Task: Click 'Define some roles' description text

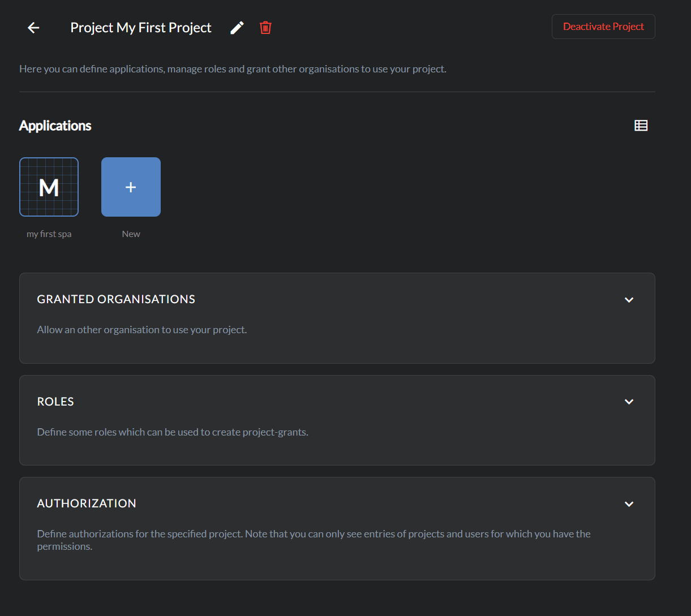Action: point(173,432)
